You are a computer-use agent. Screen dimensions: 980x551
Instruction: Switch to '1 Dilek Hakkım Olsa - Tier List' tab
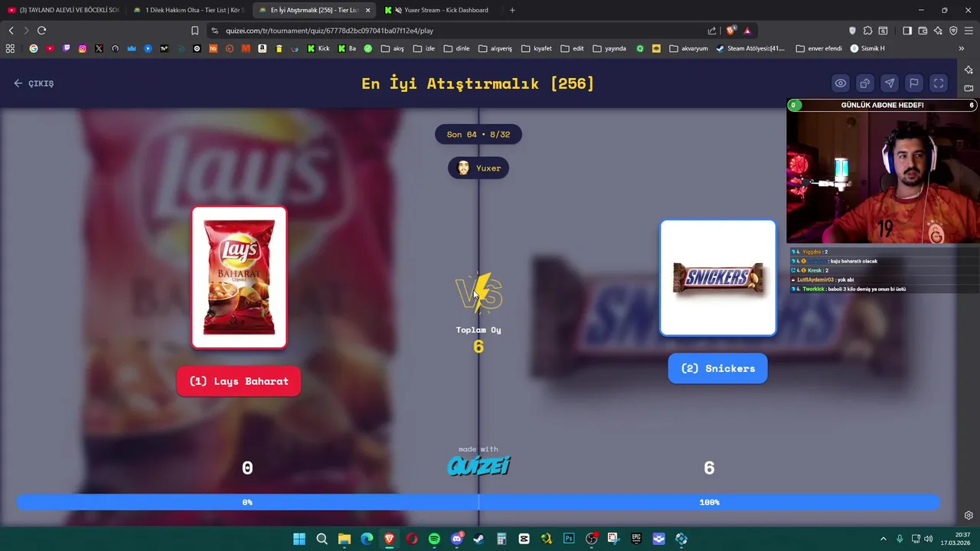[189, 10]
